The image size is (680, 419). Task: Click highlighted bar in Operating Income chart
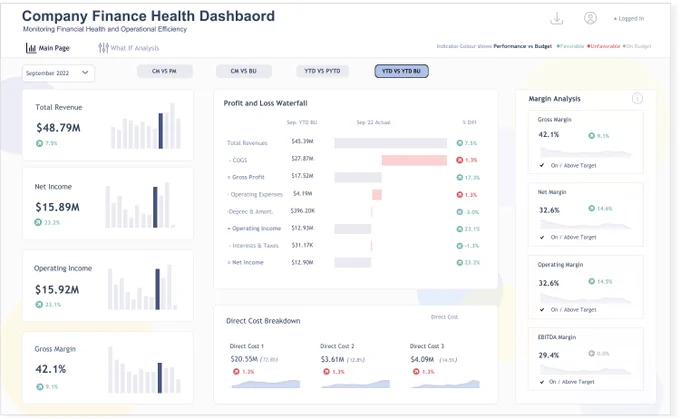click(x=157, y=289)
